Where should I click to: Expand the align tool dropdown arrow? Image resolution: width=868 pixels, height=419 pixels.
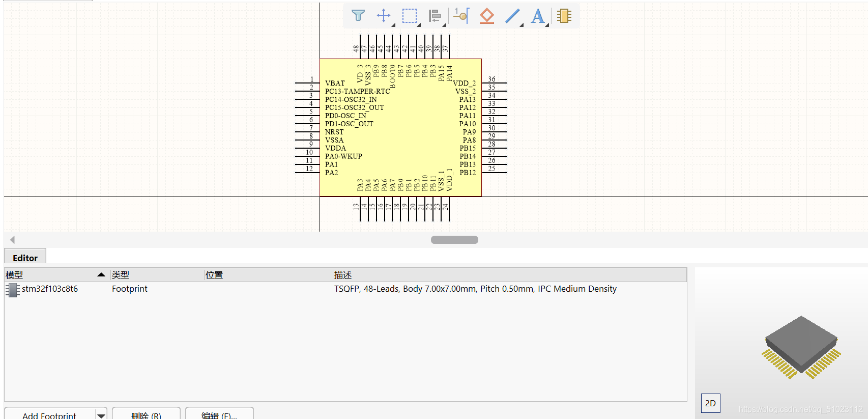coord(444,25)
